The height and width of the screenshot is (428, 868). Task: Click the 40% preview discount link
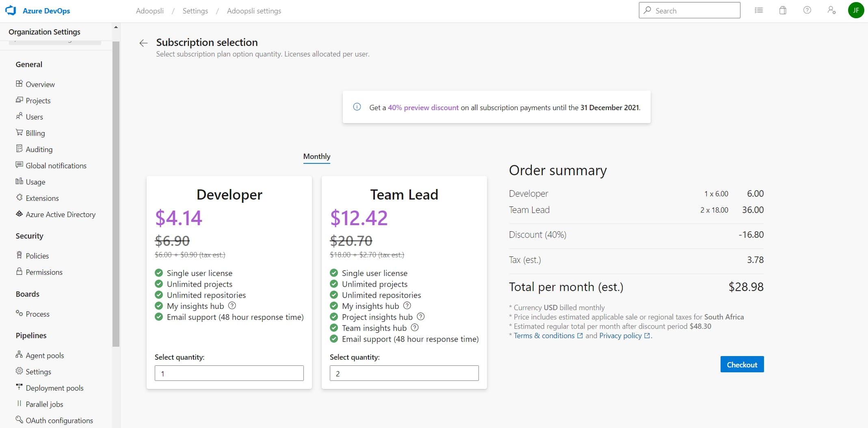click(423, 108)
